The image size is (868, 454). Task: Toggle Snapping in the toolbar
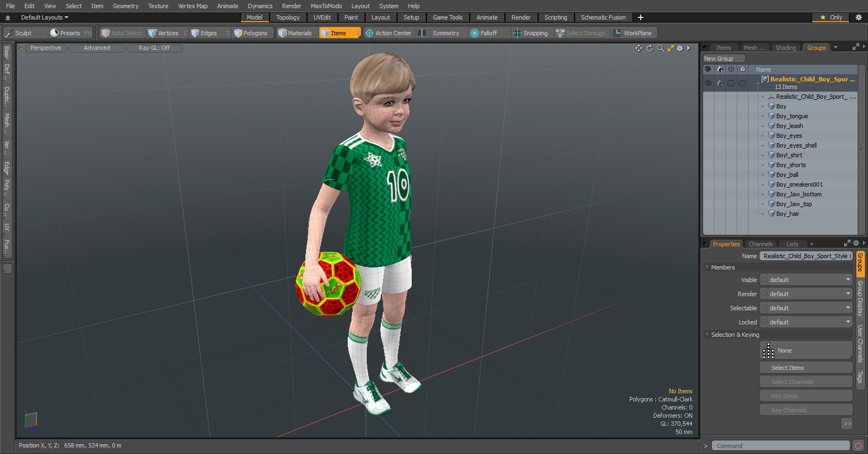click(x=531, y=33)
